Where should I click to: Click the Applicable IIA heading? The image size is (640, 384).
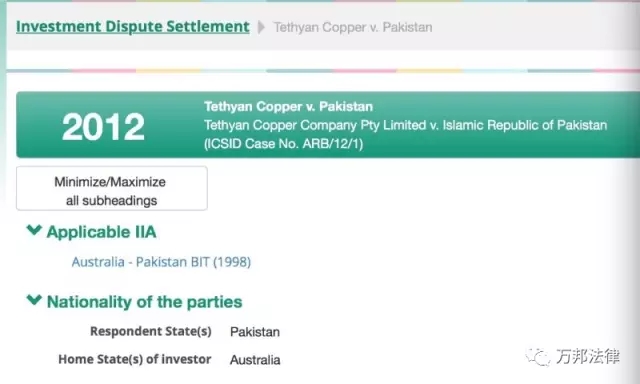pyautogui.click(x=101, y=232)
